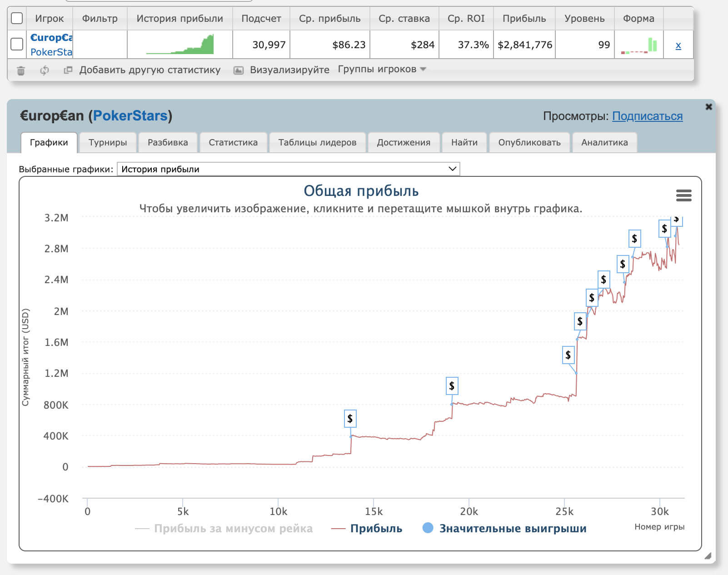728x575 pixels.
Task: Click the resize handle at panel corner
Action: [708, 556]
